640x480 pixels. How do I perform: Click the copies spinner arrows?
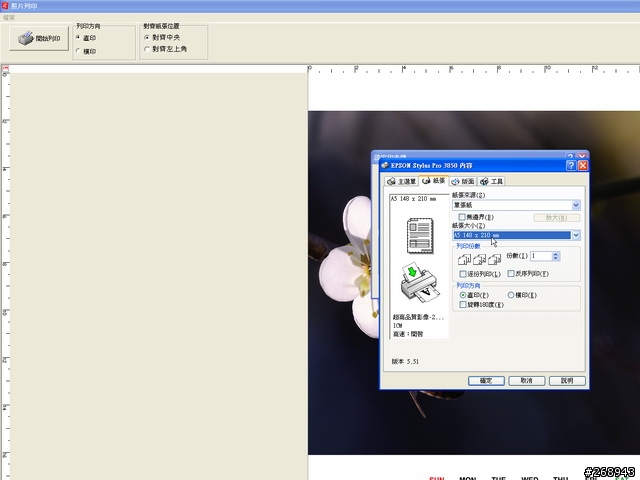coord(556,256)
